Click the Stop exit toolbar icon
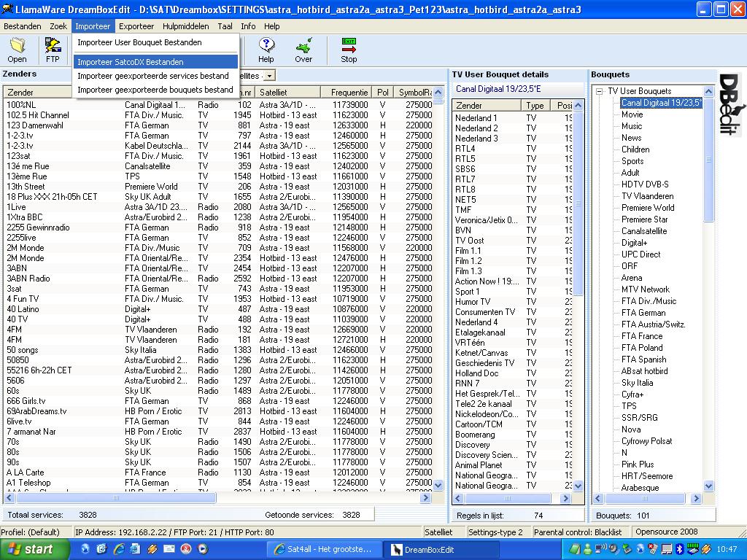Screen dimensions: 747x560 [x=349, y=50]
